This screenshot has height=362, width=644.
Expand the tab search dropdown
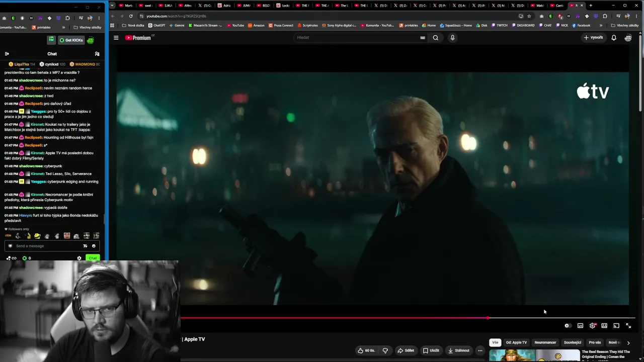point(112,6)
